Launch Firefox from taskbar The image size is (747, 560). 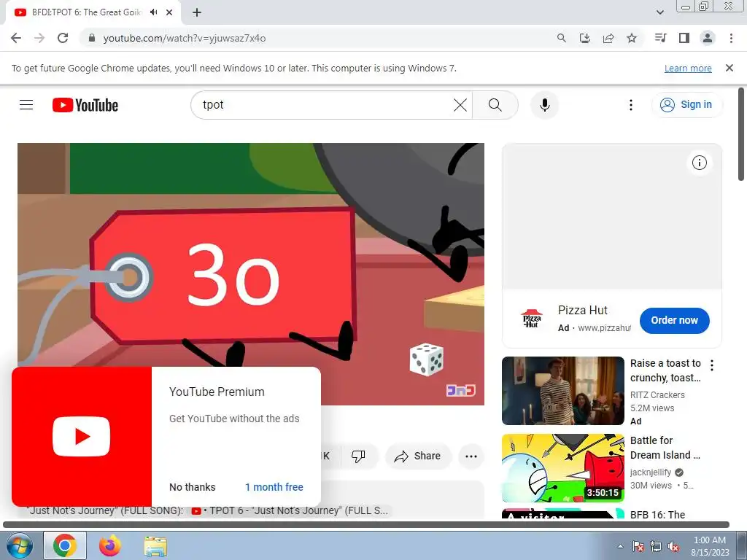[110, 546]
